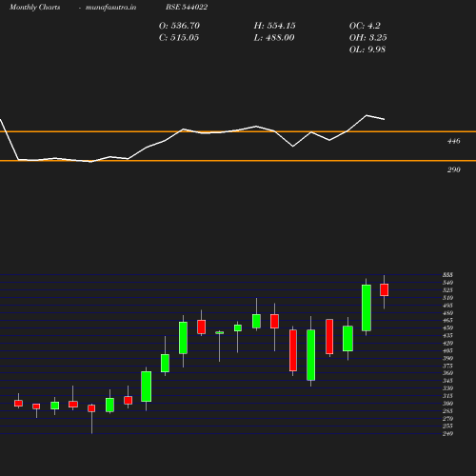Click the munafasutra.in site label

pos(110,7)
